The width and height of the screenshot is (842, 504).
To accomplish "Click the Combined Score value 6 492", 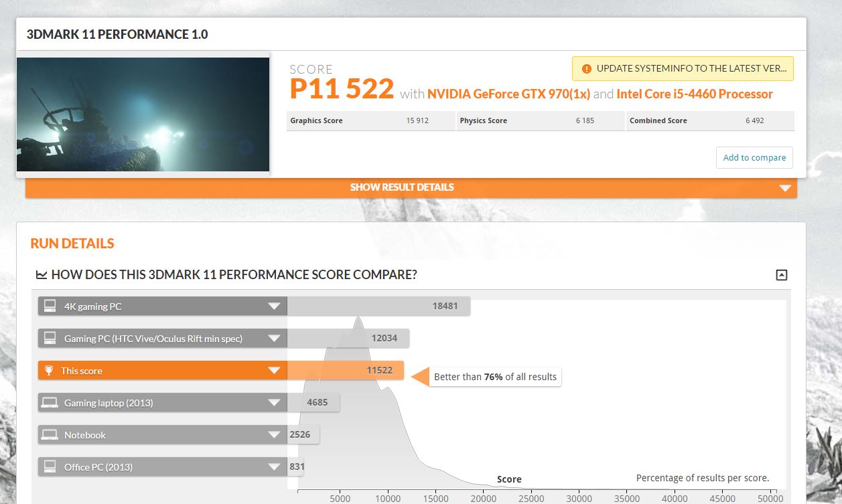I will point(755,121).
